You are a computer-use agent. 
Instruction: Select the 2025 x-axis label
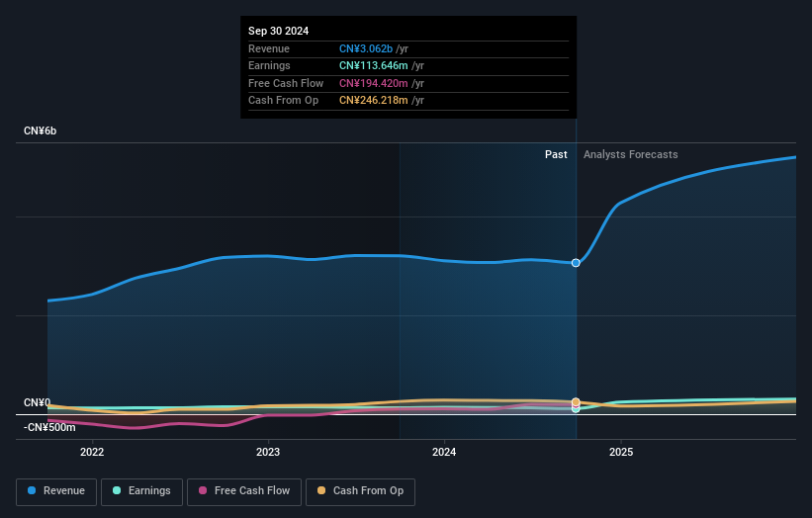click(x=621, y=452)
